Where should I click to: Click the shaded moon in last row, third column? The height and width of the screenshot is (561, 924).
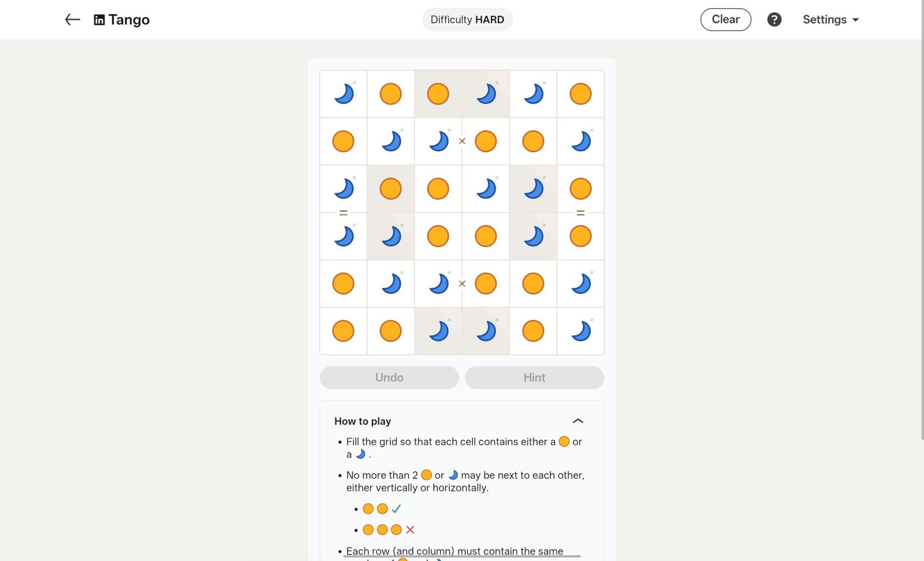click(438, 331)
